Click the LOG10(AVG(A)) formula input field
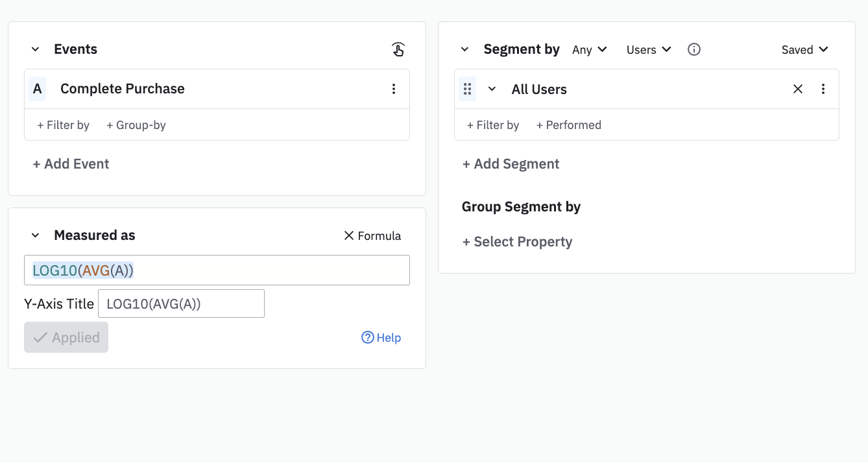The width and height of the screenshot is (868, 463). pos(259,270)
